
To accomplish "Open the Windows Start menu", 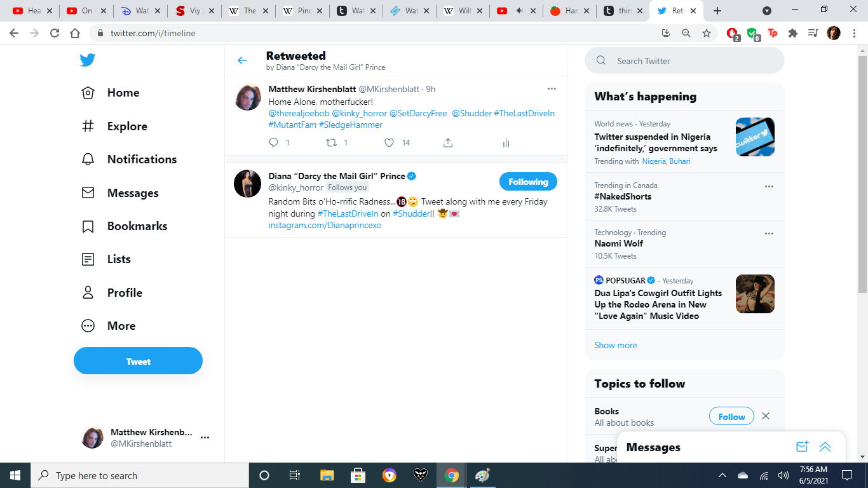I will click(x=15, y=475).
